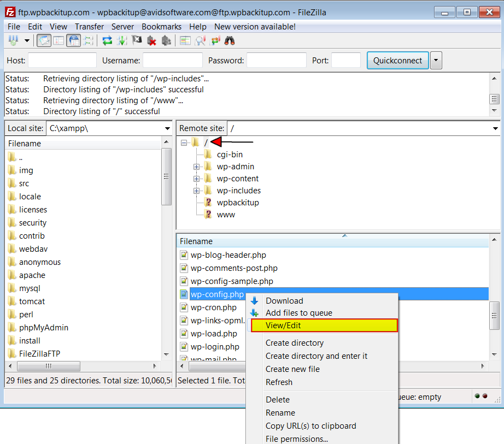The height and width of the screenshot is (444, 504).
Task: Click the FileZillaFTP folder icon in local list
Action: (12, 354)
